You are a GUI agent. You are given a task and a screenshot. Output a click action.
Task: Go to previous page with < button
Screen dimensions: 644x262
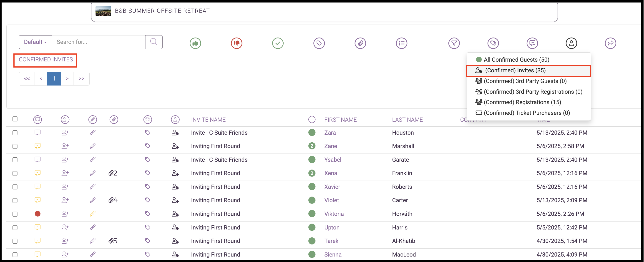(x=41, y=78)
